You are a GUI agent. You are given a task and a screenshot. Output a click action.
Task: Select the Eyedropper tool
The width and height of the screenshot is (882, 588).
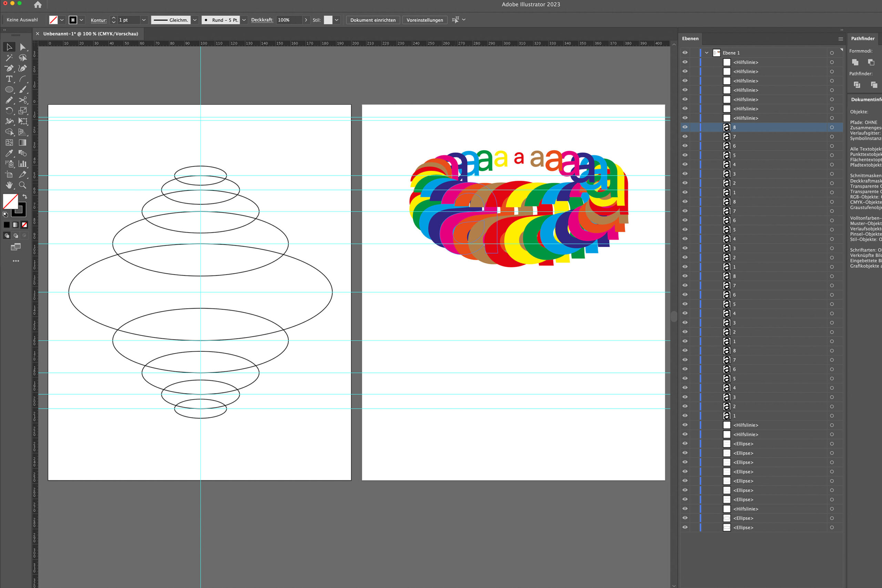(x=9, y=153)
